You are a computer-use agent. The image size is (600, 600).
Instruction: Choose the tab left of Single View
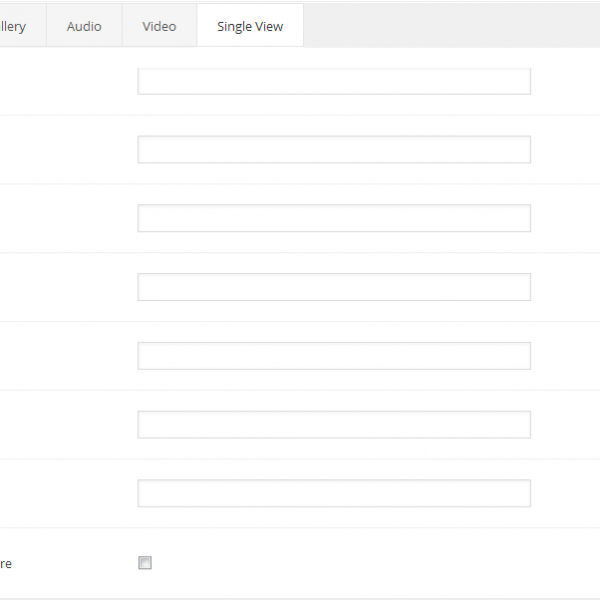tap(159, 27)
